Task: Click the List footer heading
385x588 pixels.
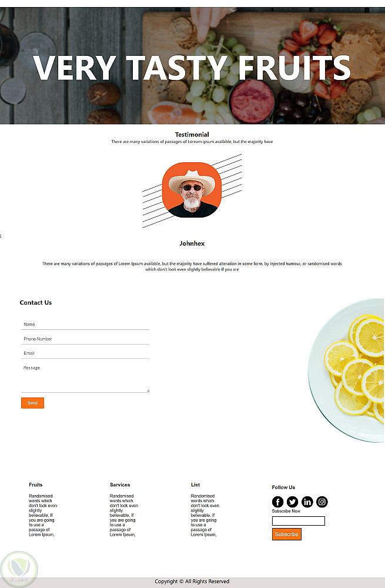Action: (x=195, y=485)
